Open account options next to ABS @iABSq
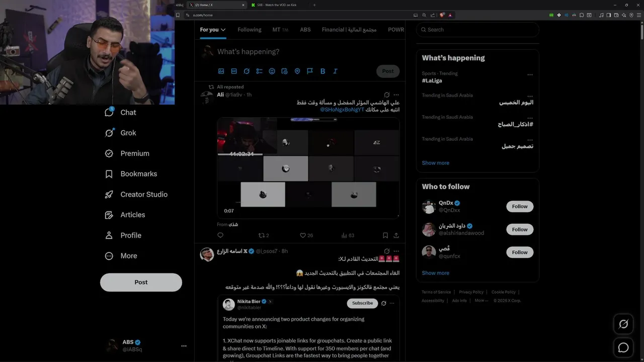Screen dimensions: 644x362 [184, 346]
